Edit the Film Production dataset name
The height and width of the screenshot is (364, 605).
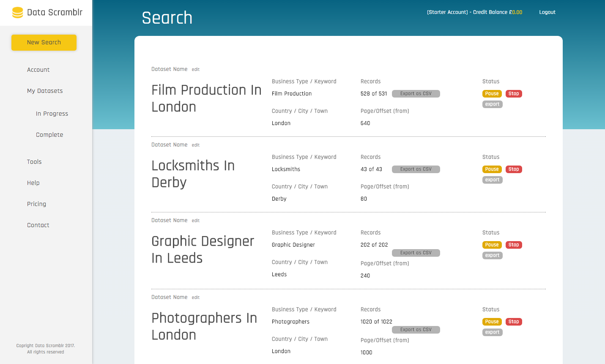pos(195,69)
